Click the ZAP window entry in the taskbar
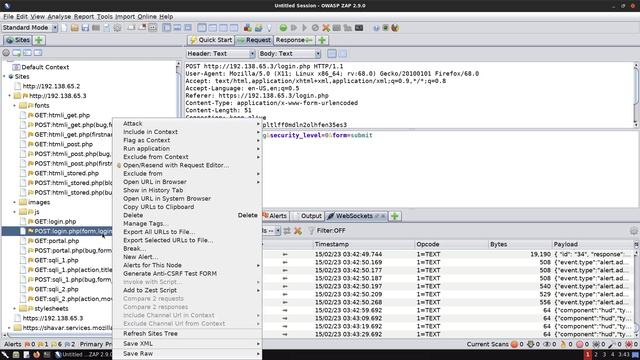This screenshot has height=360, width=640. pyautogui.click(x=83, y=355)
